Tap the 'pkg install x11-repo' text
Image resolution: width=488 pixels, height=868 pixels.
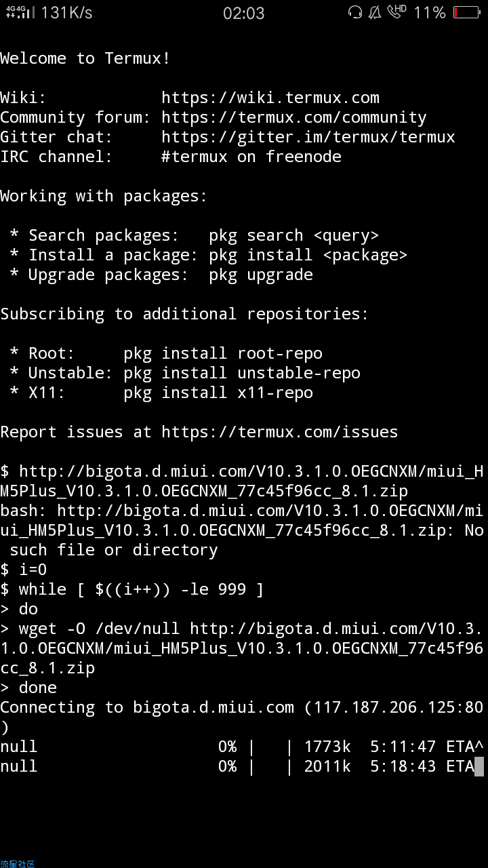tap(218, 393)
